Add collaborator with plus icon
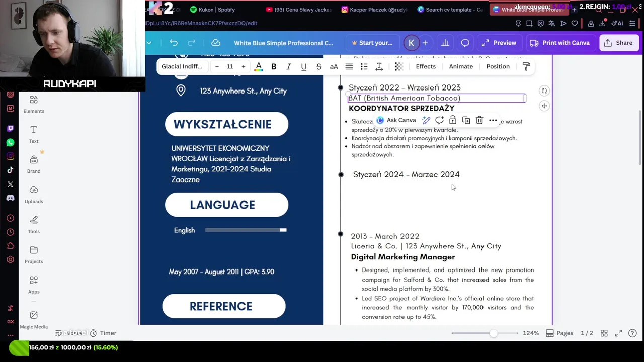The height and width of the screenshot is (362, 644). pos(425,43)
